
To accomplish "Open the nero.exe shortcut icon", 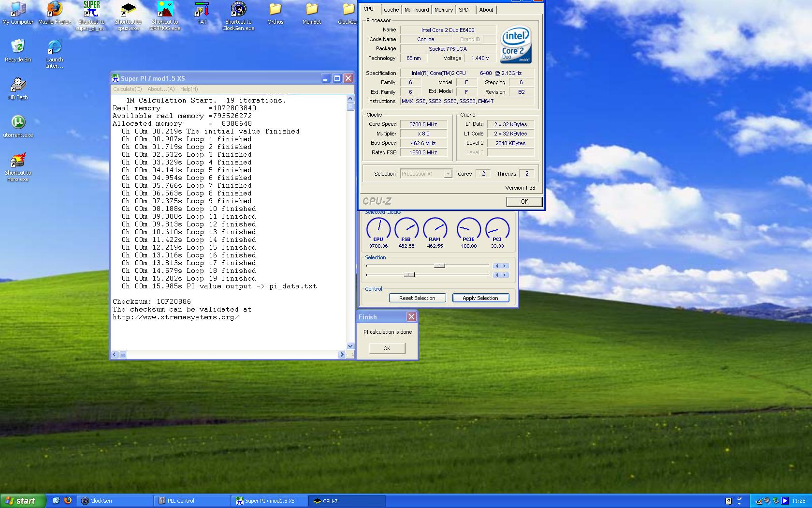I will [18, 167].
